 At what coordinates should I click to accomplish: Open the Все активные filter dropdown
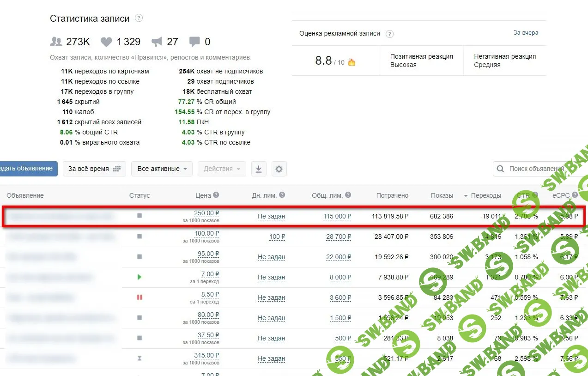pyautogui.click(x=162, y=169)
